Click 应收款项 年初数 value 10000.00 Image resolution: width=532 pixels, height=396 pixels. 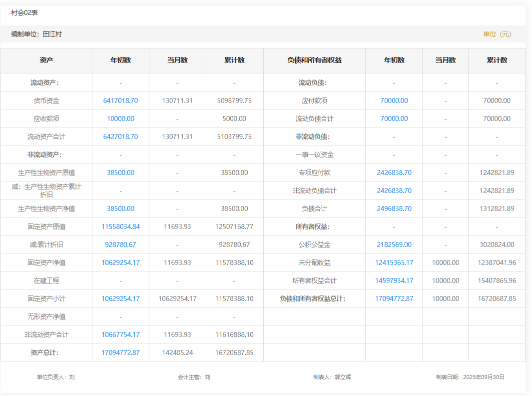(x=120, y=118)
